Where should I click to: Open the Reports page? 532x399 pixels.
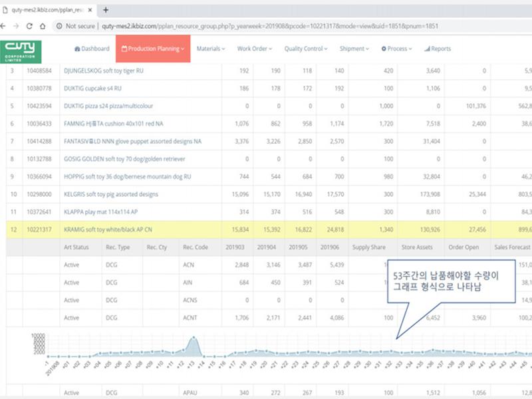pyautogui.click(x=438, y=49)
